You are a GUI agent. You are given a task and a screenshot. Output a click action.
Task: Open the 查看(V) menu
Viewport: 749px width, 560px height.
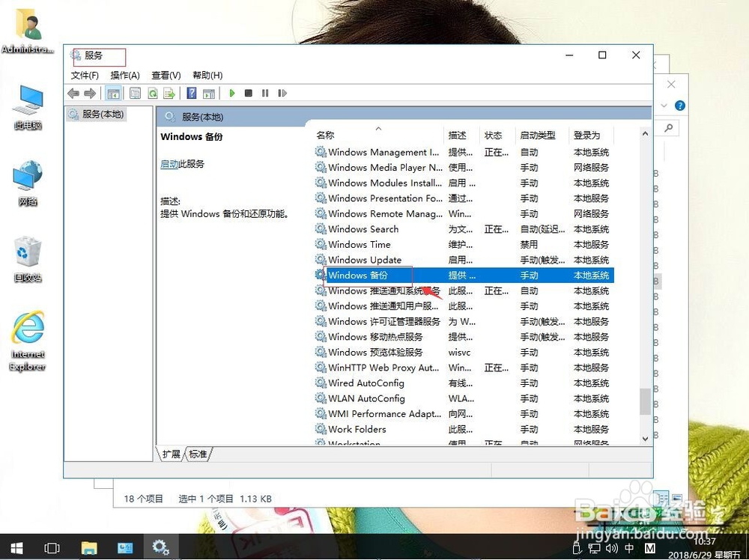(x=166, y=75)
